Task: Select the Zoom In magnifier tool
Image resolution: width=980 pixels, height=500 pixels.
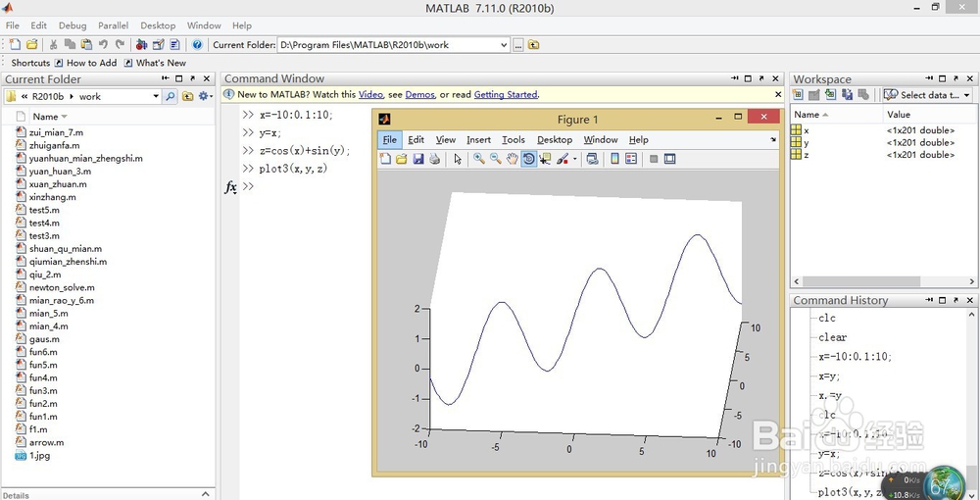Action: 479,159
